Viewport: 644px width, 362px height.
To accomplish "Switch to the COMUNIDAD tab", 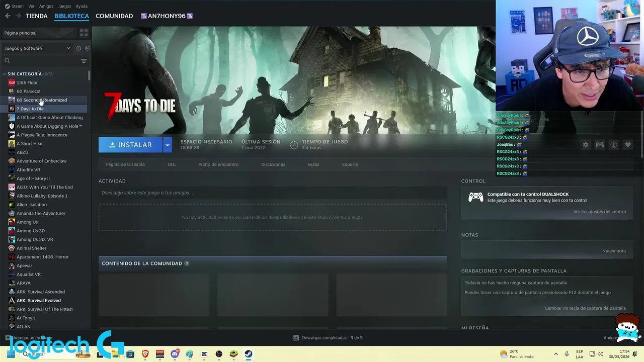I will click(114, 16).
